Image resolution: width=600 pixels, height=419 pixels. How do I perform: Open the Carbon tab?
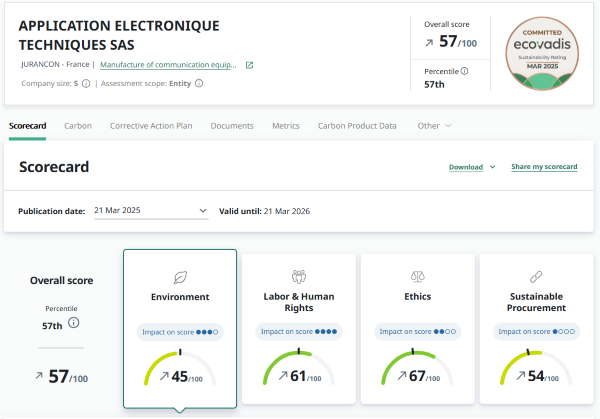click(x=78, y=126)
